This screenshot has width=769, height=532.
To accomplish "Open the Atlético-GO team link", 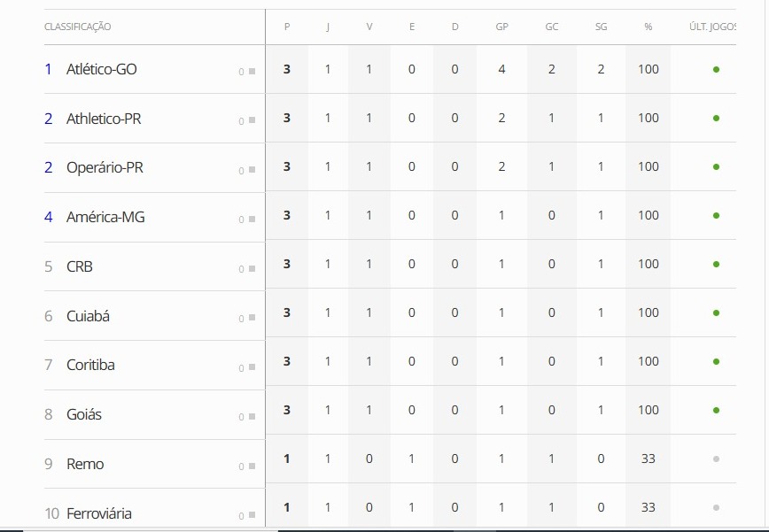I will click(x=102, y=69).
